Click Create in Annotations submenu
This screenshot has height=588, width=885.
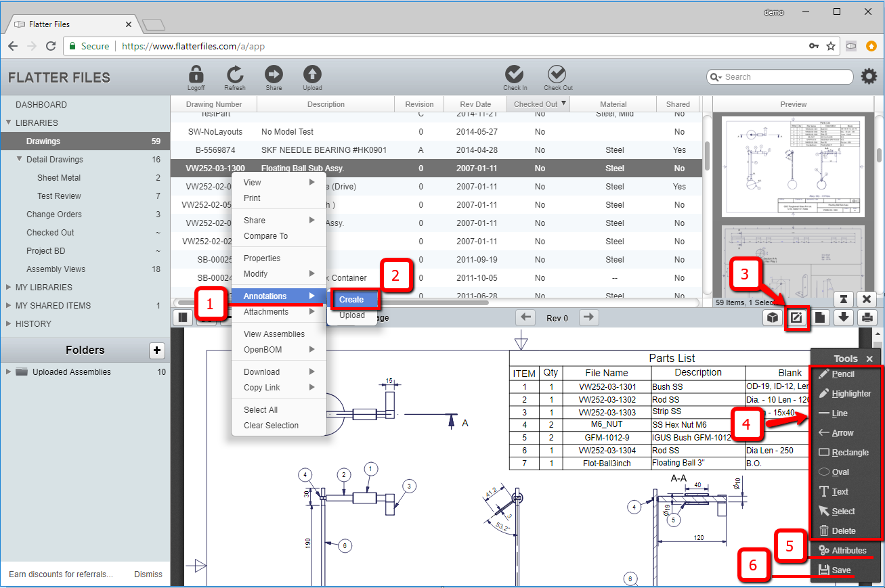point(352,300)
